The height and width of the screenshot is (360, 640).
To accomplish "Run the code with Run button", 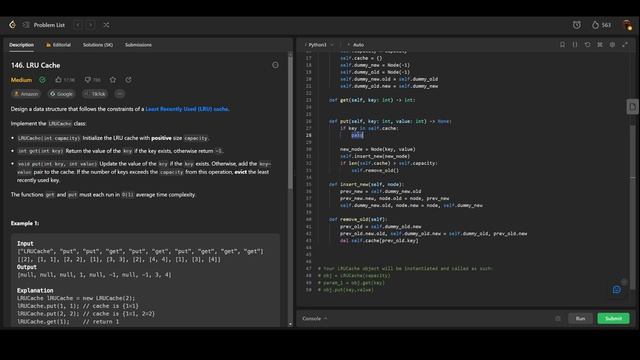I will (x=580, y=318).
